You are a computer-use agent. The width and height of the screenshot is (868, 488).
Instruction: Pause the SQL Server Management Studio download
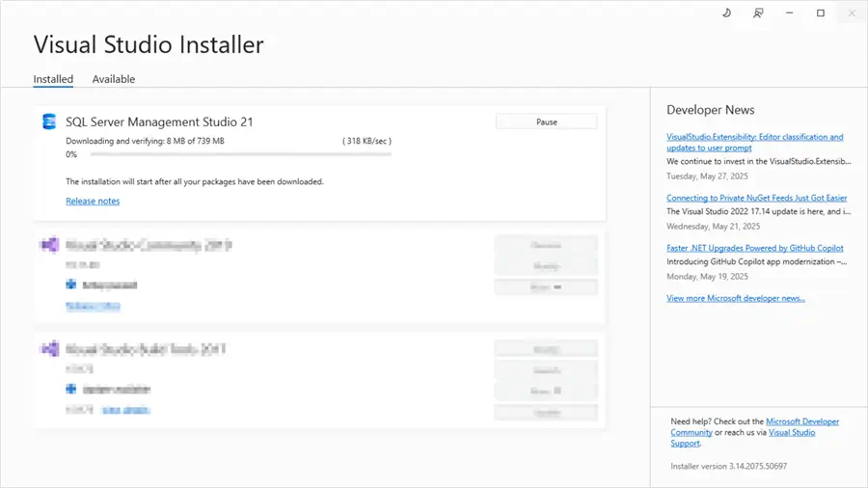pyautogui.click(x=547, y=122)
